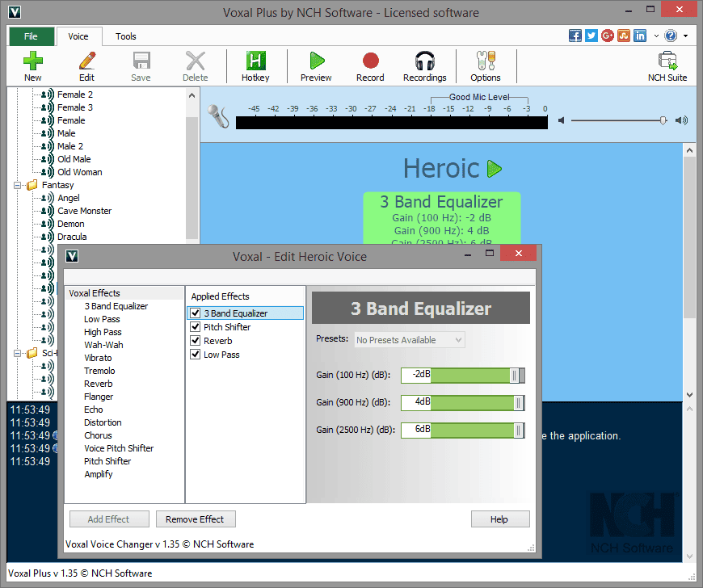Click the Remove Effect button
Image resolution: width=703 pixels, height=588 pixels.
click(196, 519)
